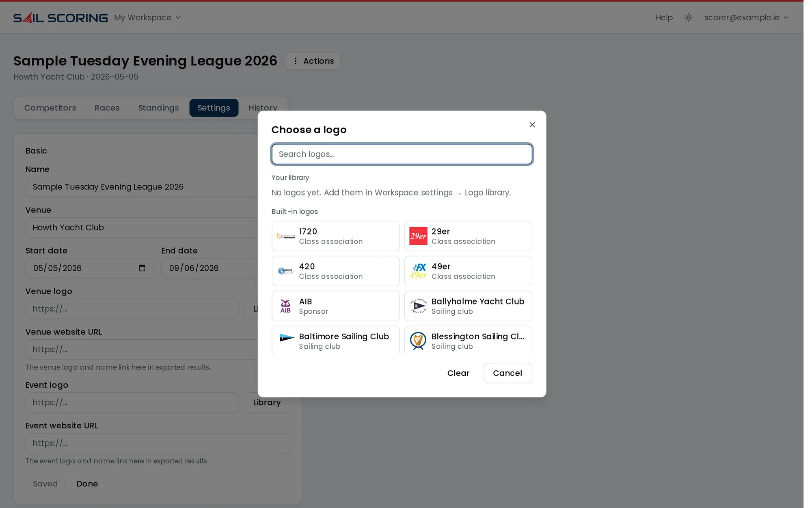Switch to the Standings tab
812x508 pixels.
158,108
